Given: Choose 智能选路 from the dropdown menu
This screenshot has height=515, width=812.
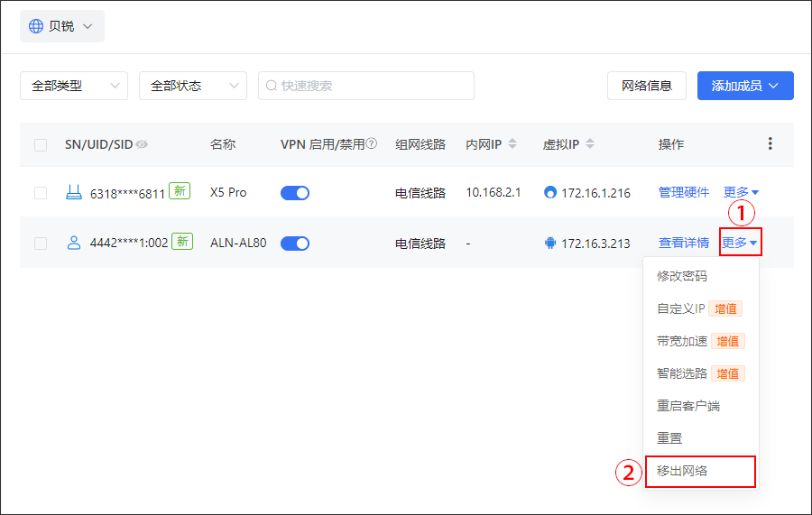Looking at the screenshot, I should click(701, 373).
